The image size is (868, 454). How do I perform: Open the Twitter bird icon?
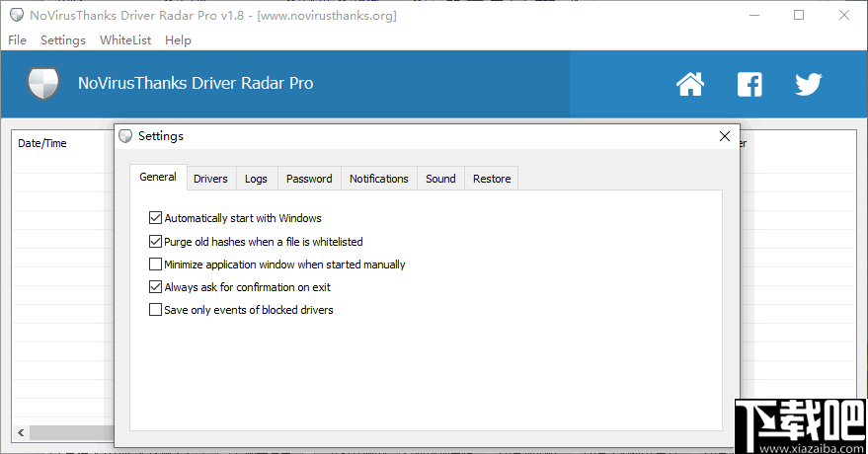click(809, 84)
